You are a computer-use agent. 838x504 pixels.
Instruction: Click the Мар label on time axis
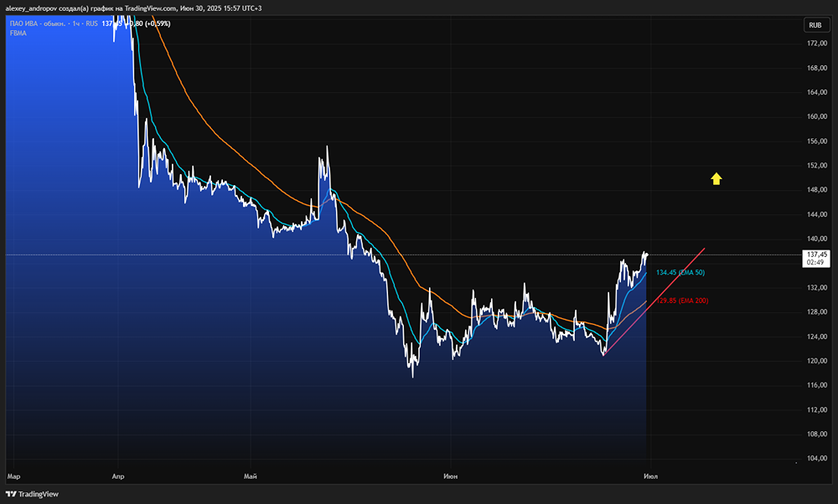tap(13, 476)
